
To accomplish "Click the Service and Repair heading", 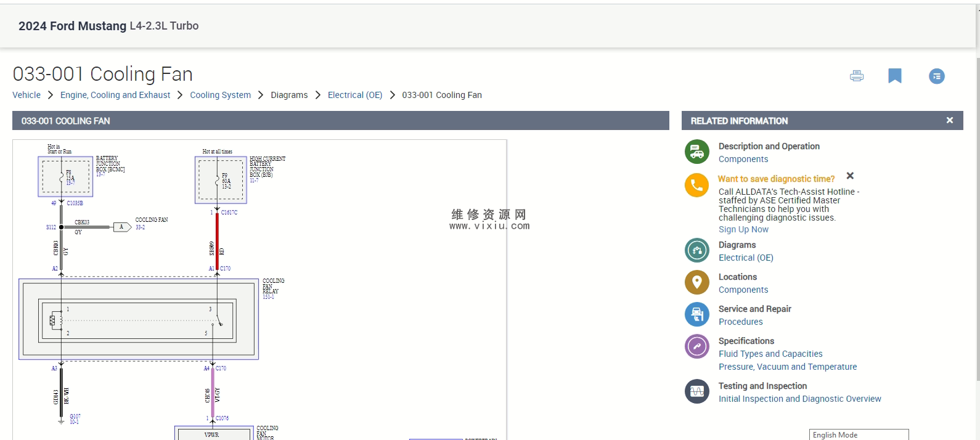I will (x=755, y=309).
